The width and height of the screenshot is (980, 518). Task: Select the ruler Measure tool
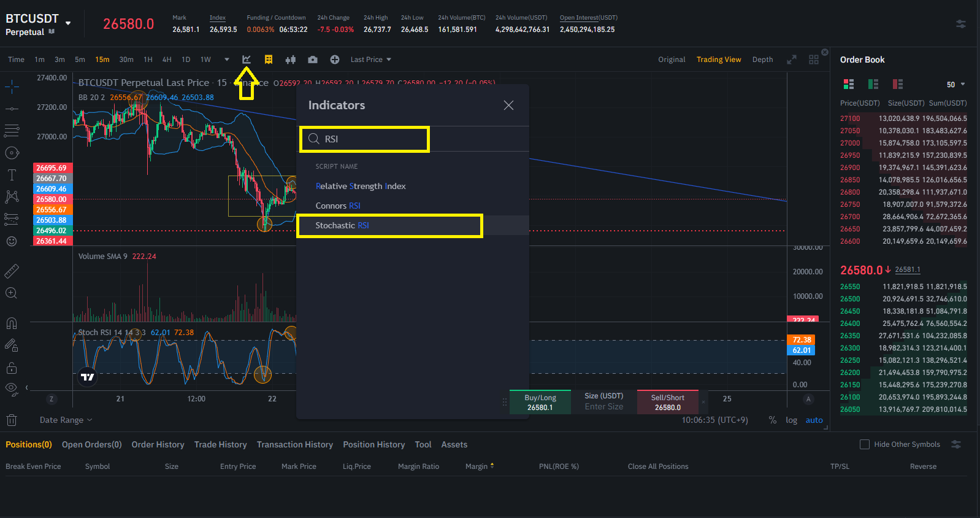12,271
